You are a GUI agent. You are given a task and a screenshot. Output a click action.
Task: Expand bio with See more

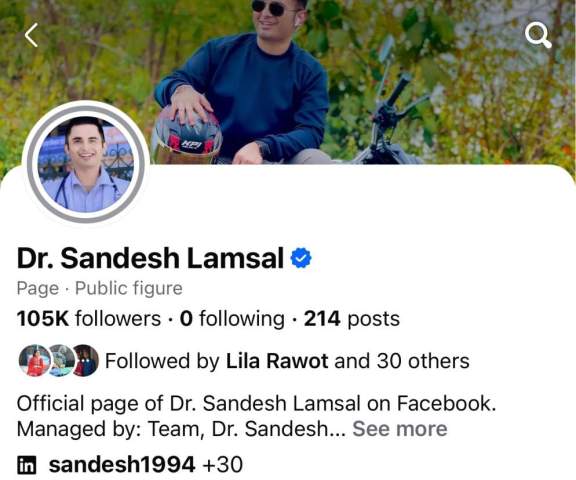click(400, 429)
